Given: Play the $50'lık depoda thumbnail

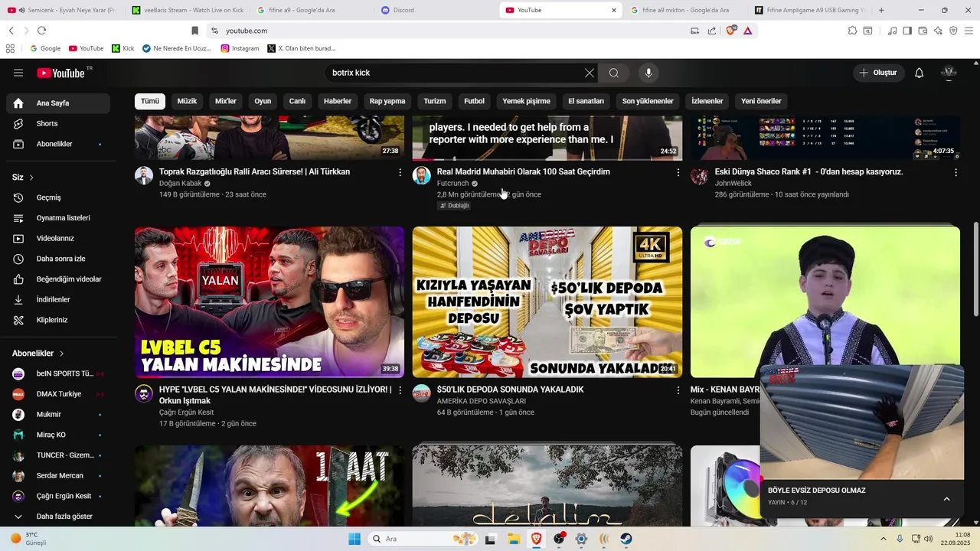Looking at the screenshot, I should pos(547,302).
